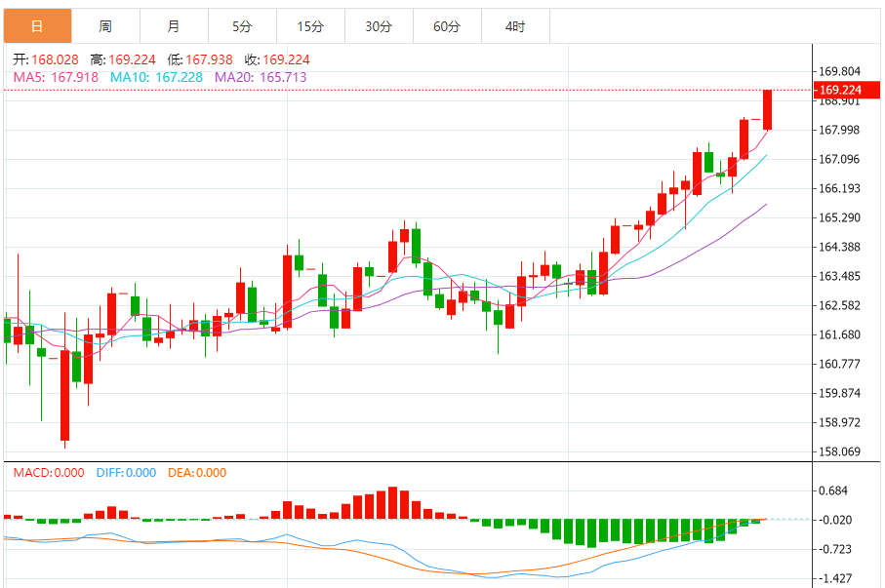This screenshot has width=885, height=588.
Task: Click the 162.582 price axis label
Action: tap(839, 306)
